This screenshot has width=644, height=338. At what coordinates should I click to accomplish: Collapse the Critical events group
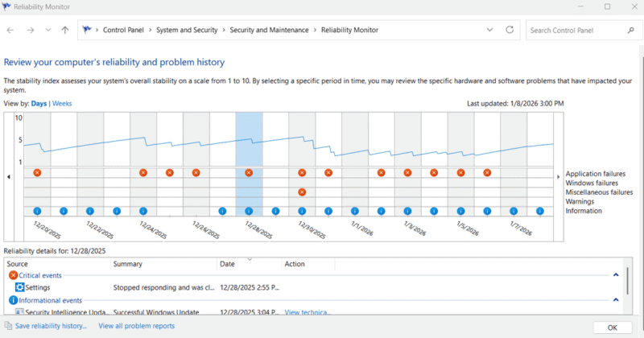pyautogui.click(x=616, y=275)
